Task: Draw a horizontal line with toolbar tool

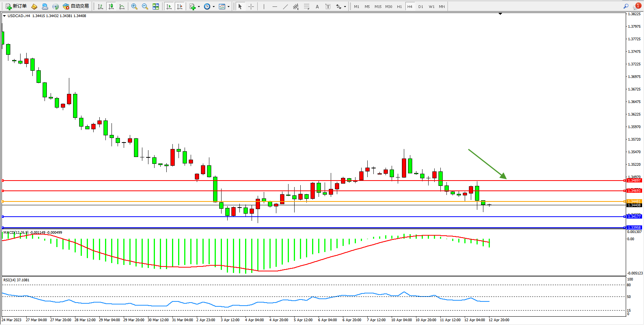Action: [274, 6]
